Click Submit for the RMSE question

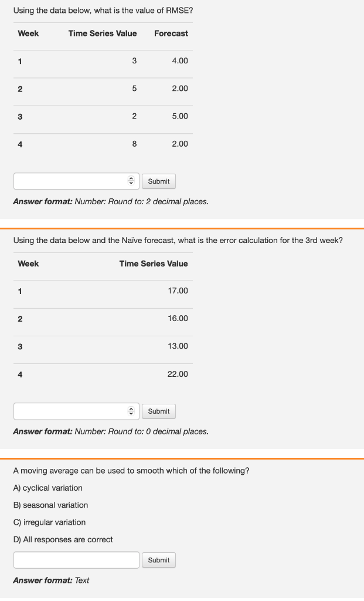158,181
